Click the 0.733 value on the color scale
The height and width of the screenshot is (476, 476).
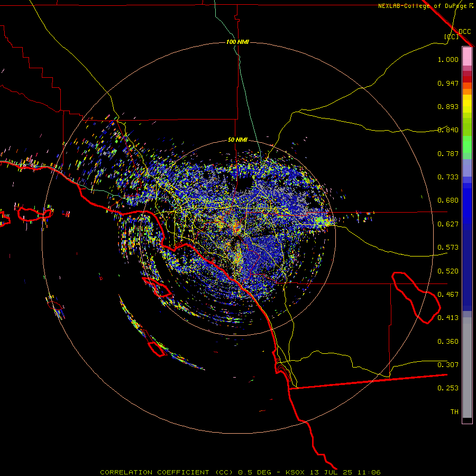coord(448,177)
